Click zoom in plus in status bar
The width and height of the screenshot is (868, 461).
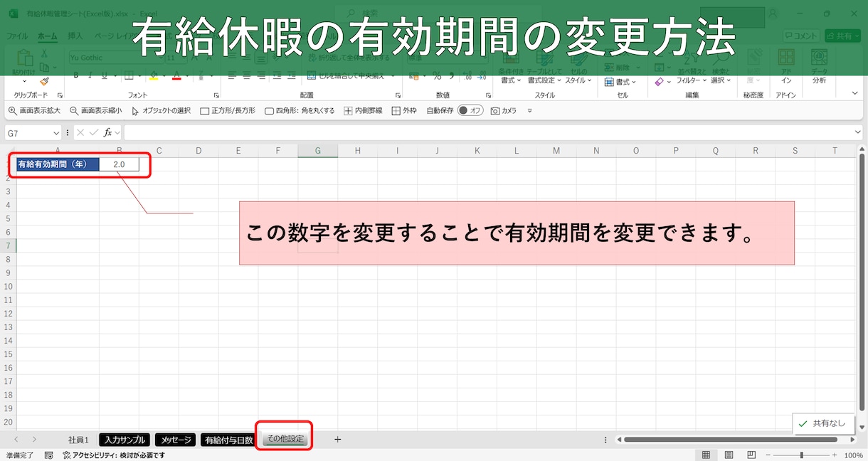835,455
